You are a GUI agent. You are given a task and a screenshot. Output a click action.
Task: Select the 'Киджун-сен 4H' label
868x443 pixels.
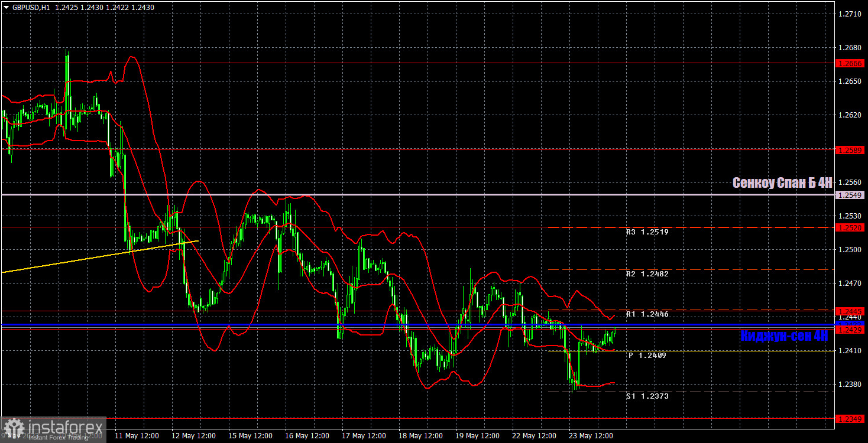784,336
